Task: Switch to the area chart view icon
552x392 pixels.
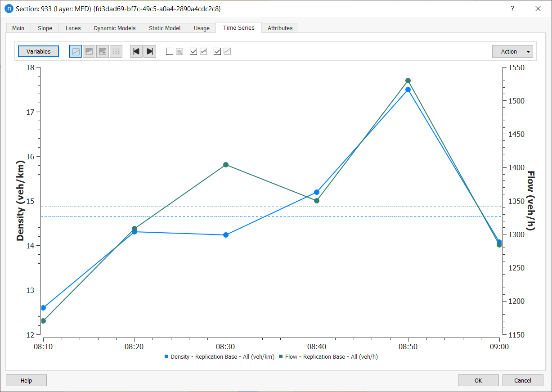Action: click(89, 51)
